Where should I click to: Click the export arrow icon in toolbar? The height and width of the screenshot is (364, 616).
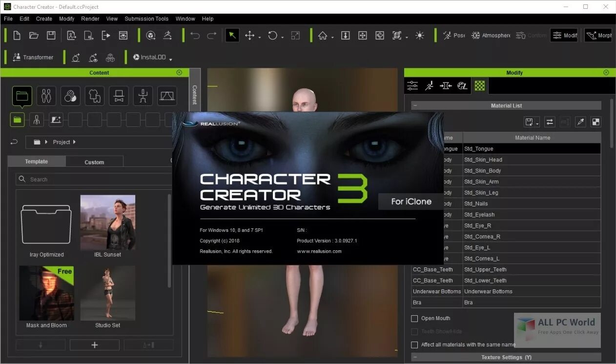point(106,35)
